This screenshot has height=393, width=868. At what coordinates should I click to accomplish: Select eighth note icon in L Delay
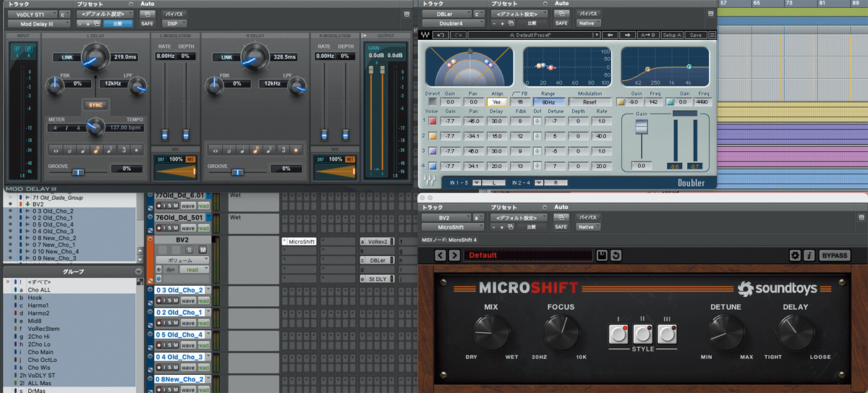coord(95,150)
